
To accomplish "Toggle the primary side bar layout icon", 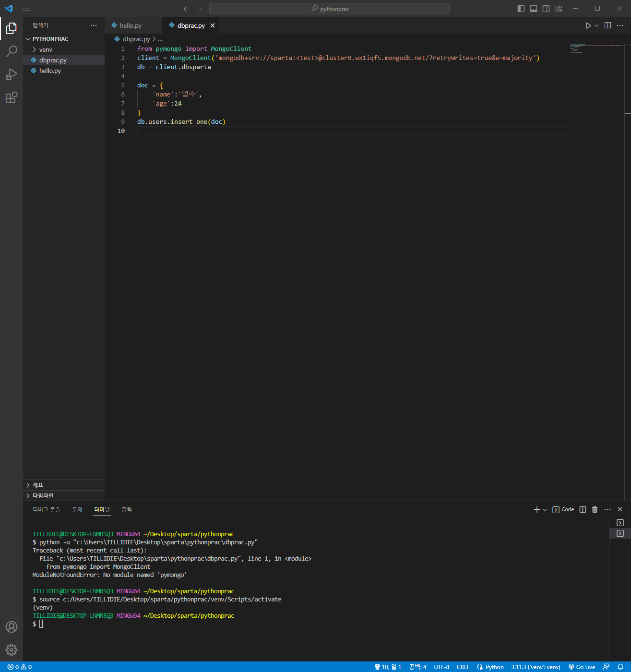I will tap(521, 9).
